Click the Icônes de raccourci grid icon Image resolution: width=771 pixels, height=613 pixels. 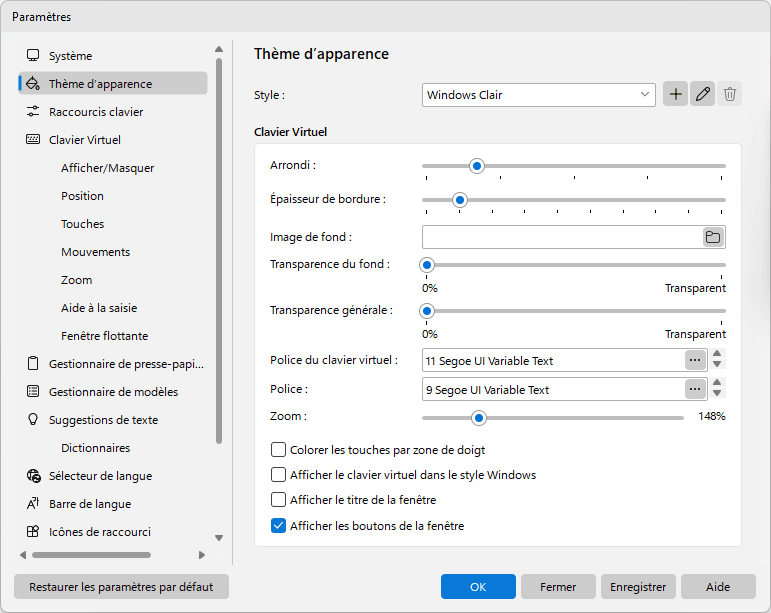pyautogui.click(x=33, y=532)
